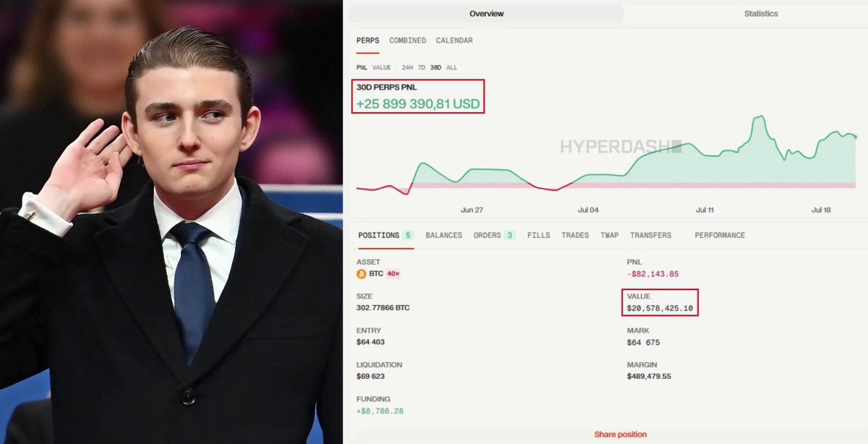Open the POSITIONS tab
Viewport: 868px width, 444px height.
point(385,235)
